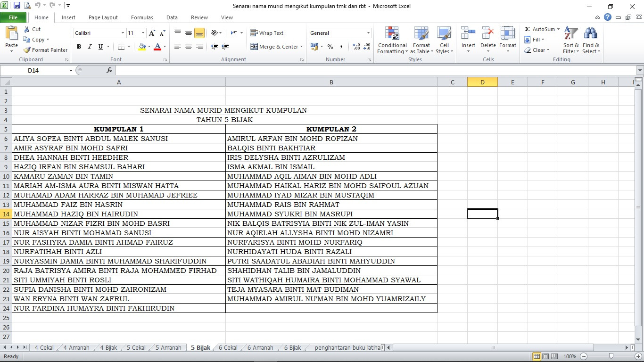Image resolution: width=644 pixels, height=362 pixels.
Task: Open Conditional Formatting options
Action: pos(392,40)
